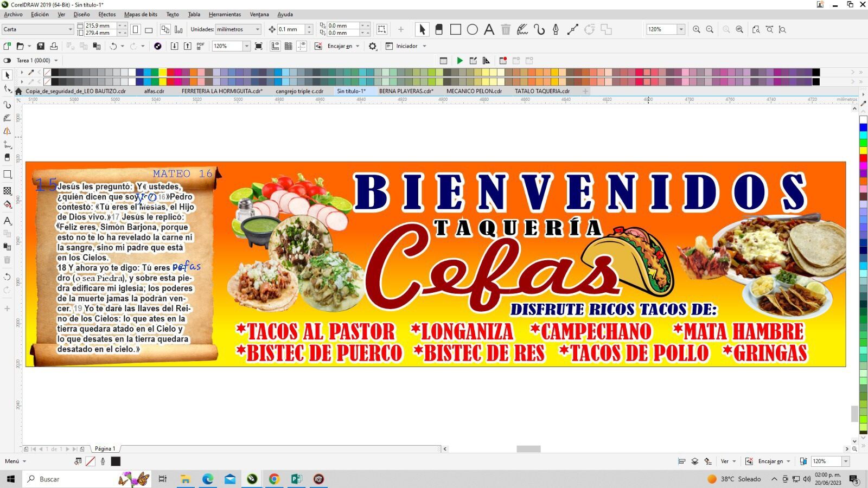Click the Save floppy disk icon
The width and height of the screenshot is (868, 488).
tap(40, 46)
